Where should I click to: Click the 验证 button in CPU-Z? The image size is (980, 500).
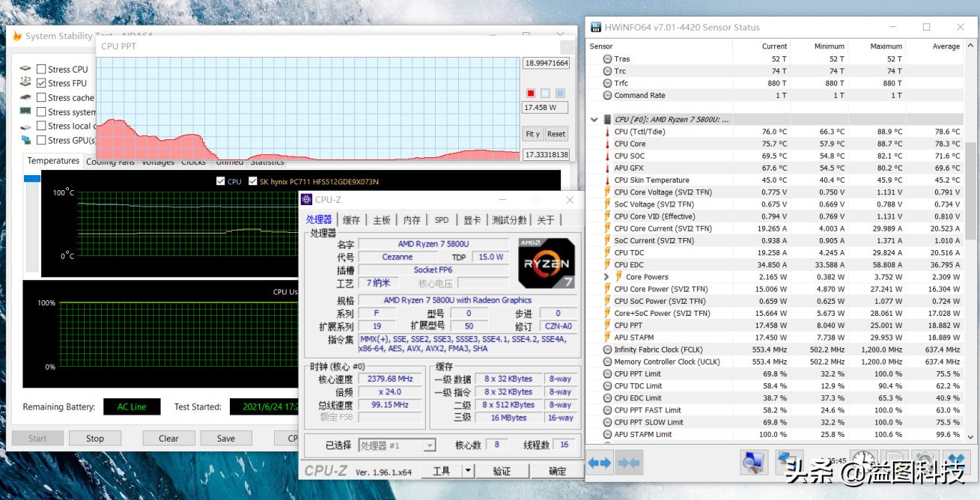[x=502, y=471]
